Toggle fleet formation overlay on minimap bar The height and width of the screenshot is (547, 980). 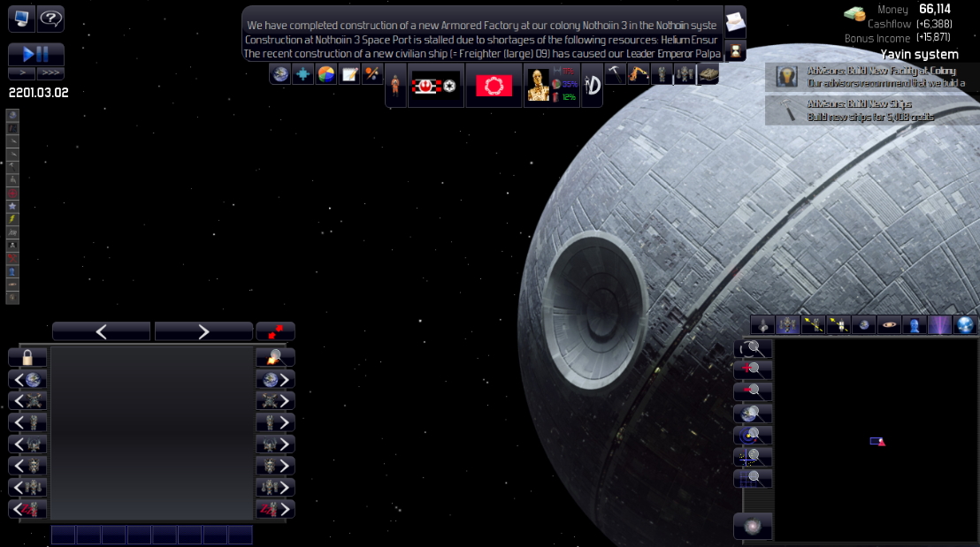pyautogui.click(x=787, y=324)
